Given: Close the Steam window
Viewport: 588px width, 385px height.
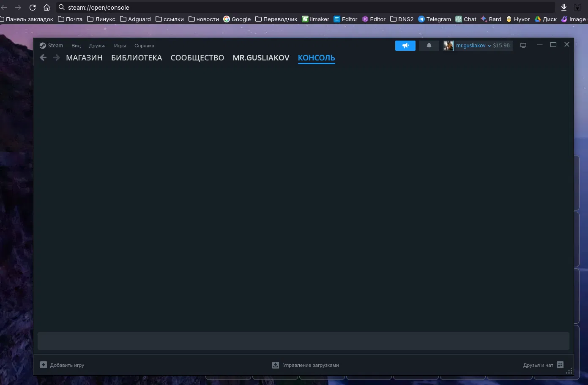Looking at the screenshot, I should click(x=567, y=45).
